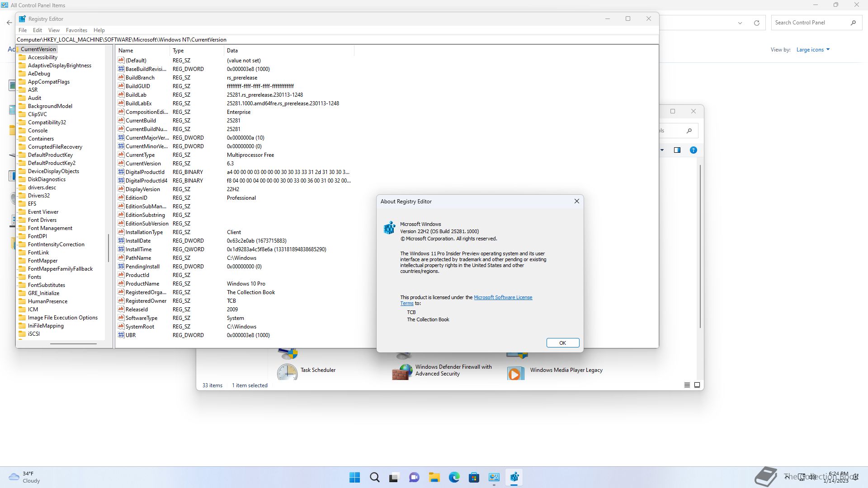This screenshot has height=488, width=868.
Task: Click the tree pane vertical scrollbar
Action: coord(108,248)
